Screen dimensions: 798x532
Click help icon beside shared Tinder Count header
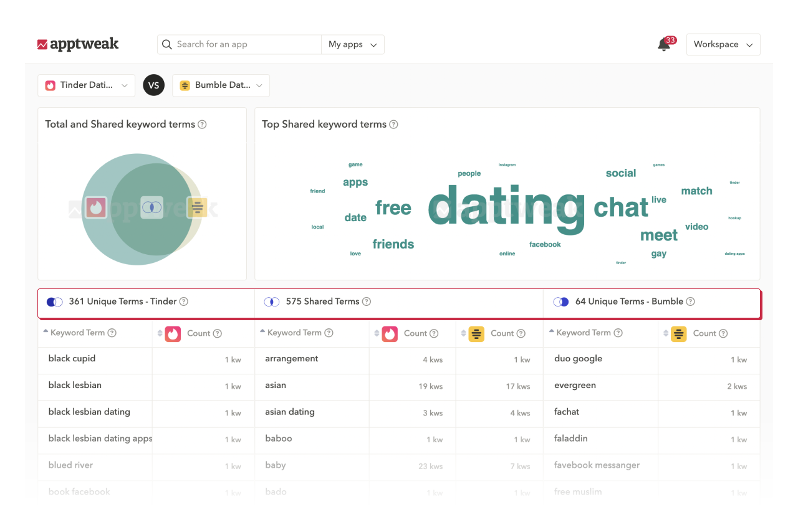pos(434,333)
